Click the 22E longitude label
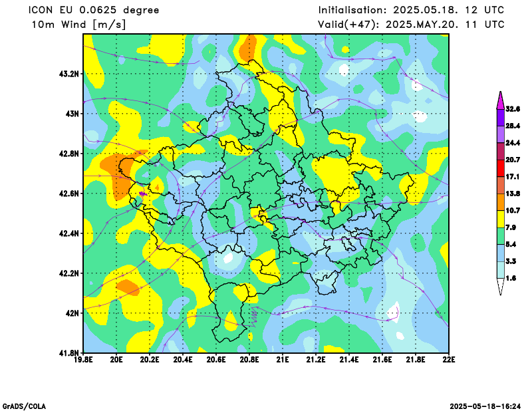Image resolution: width=532 pixels, height=411 pixels. point(448,360)
